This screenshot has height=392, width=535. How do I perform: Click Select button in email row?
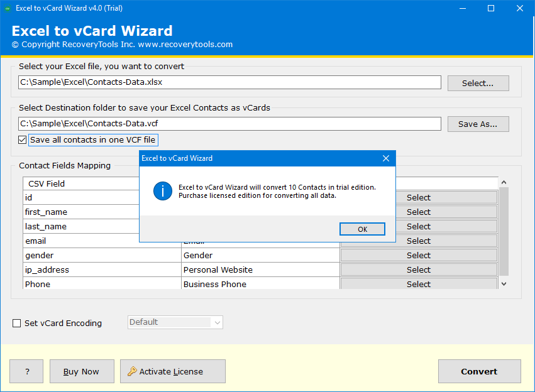419,241
